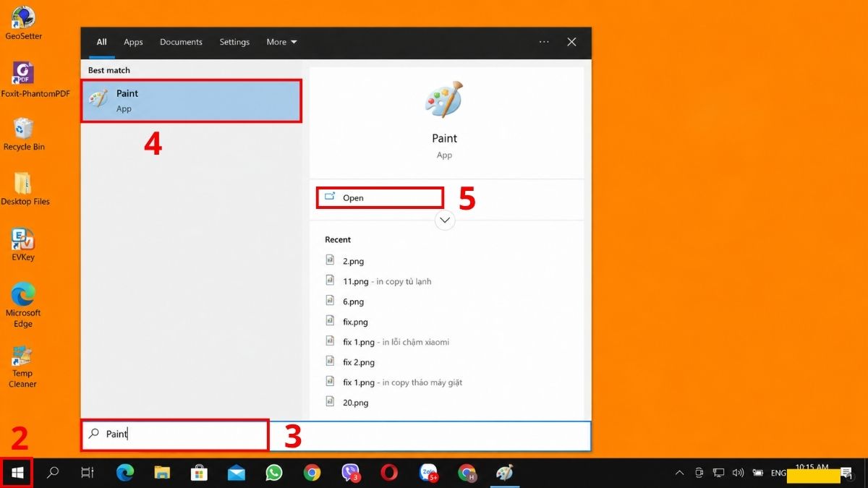Open the GeoSetter desktop shortcut

point(23,22)
